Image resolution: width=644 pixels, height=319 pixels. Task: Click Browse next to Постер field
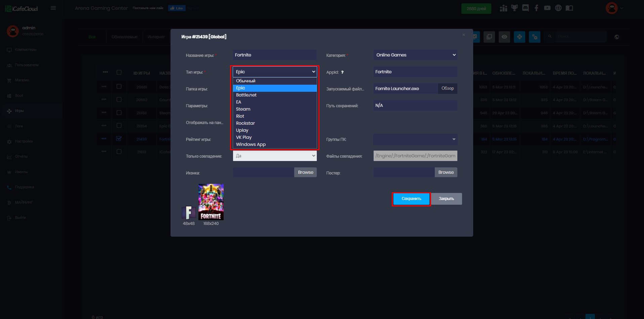[x=446, y=172]
